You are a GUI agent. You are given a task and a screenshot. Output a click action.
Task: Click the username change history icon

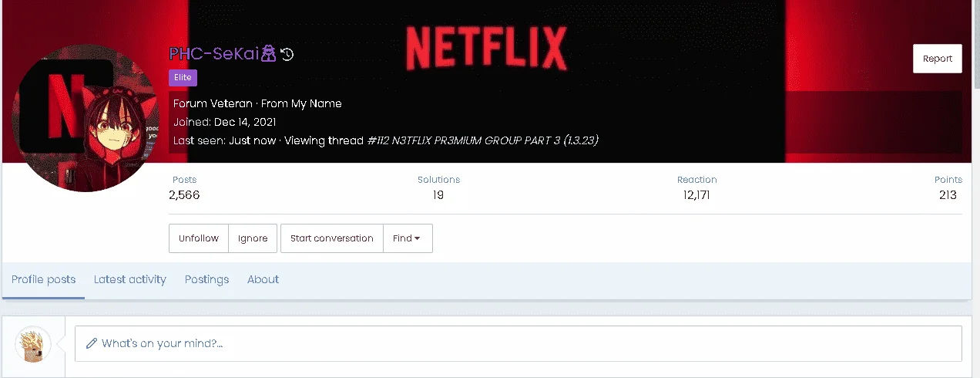click(287, 54)
